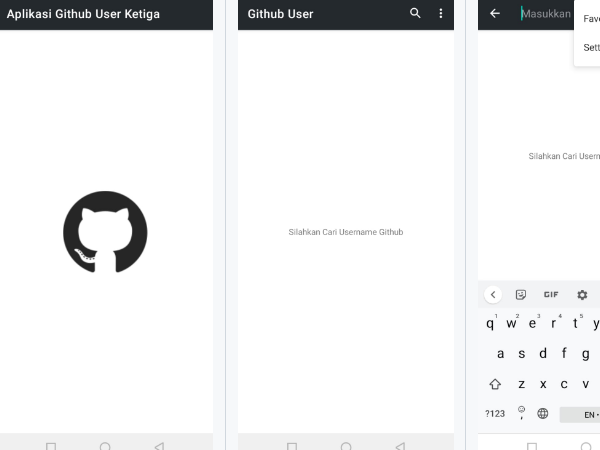Open the keyboard sticker icon

point(521,295)
